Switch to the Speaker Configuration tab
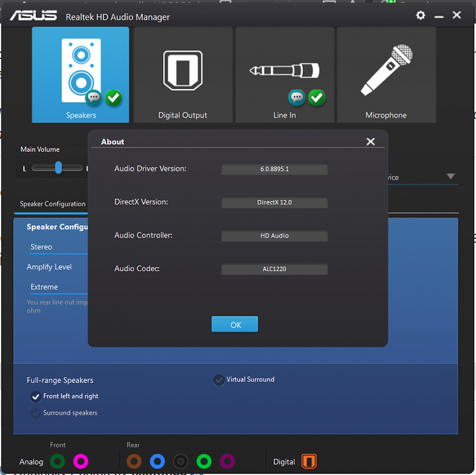Image resolution: width=476 pixels, height=475 pixels. 53,204
